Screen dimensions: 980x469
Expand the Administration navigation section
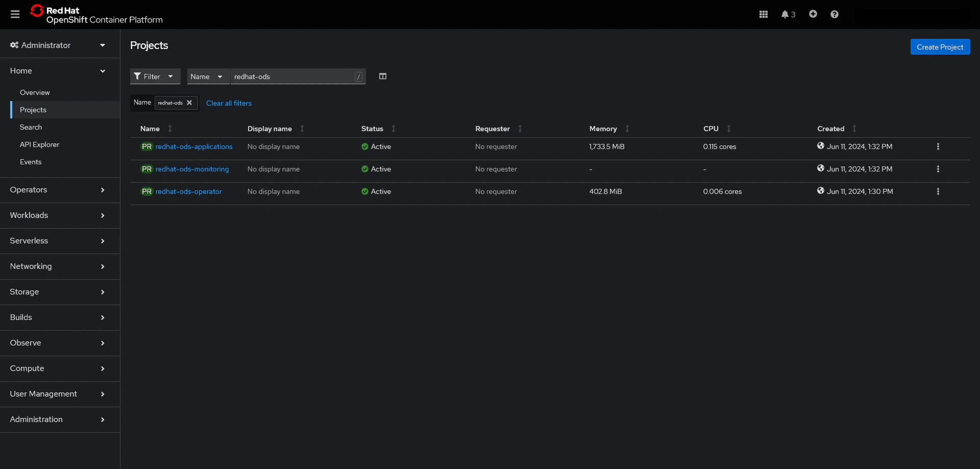coord(60,419)
